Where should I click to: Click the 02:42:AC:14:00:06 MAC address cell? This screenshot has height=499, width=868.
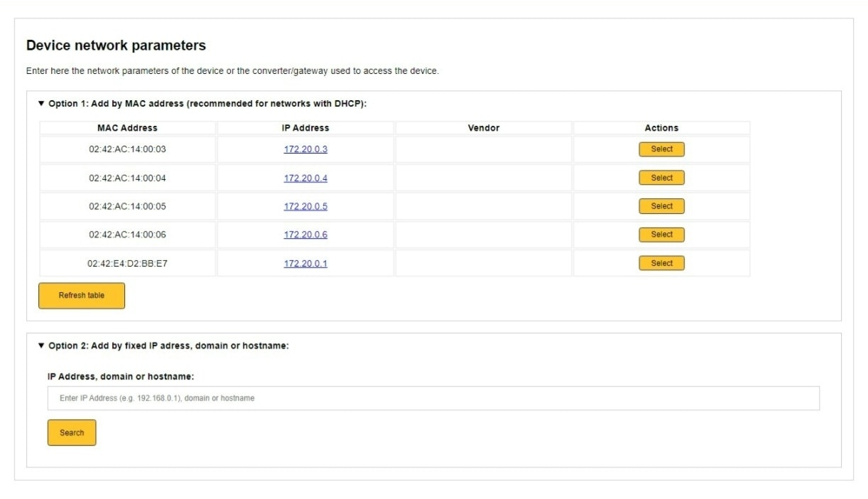click(127, 235)
